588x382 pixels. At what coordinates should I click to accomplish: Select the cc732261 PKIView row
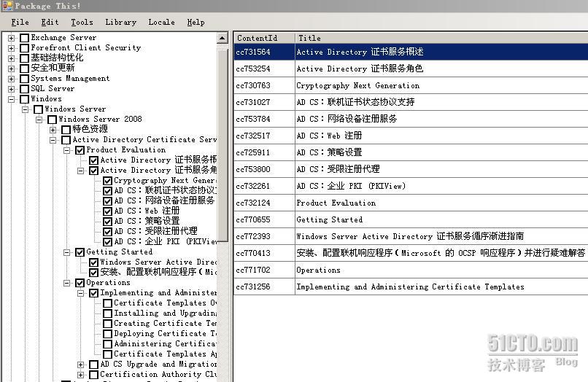tap(411, 186)
